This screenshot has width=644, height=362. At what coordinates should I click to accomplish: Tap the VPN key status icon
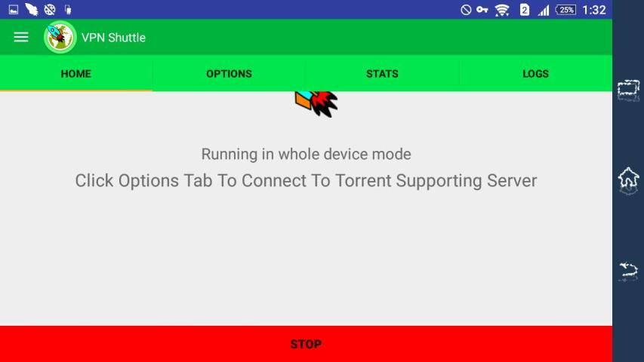point(482,10)
